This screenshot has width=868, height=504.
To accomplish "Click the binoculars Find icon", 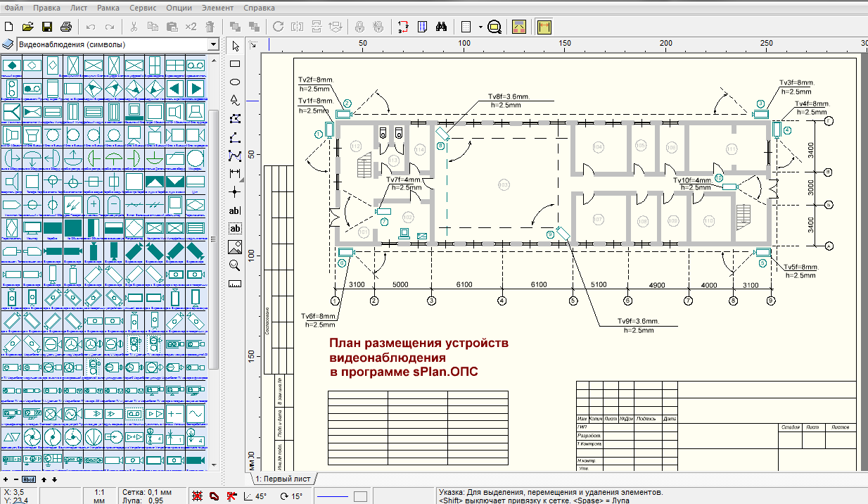I will (x=442, y=27).
